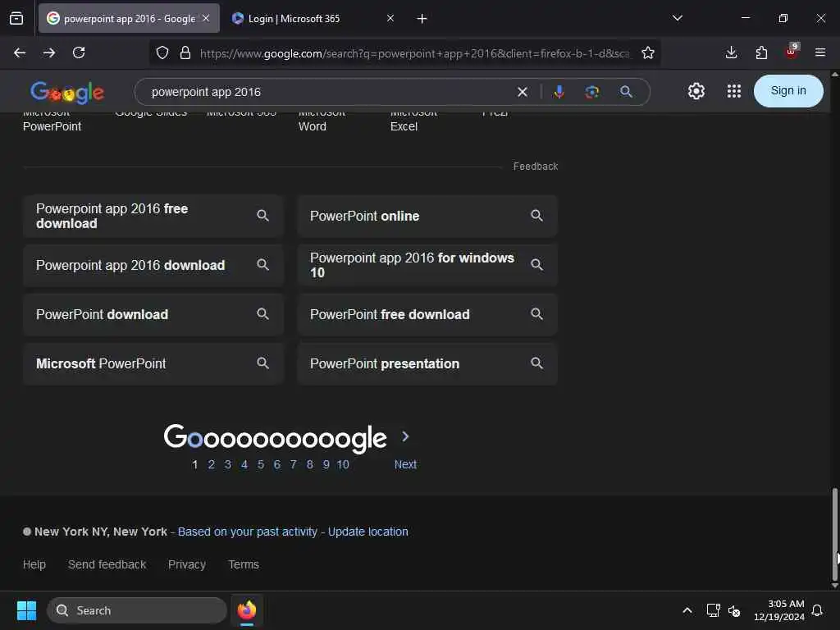Focus the Firefox URL address bar

[414, 53]
